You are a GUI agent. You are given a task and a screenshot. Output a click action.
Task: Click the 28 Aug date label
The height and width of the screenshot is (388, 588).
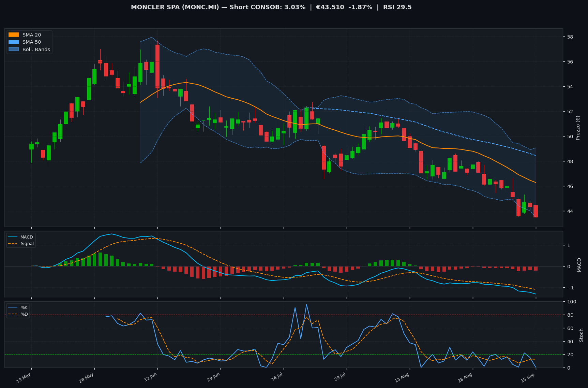[465, 378]
